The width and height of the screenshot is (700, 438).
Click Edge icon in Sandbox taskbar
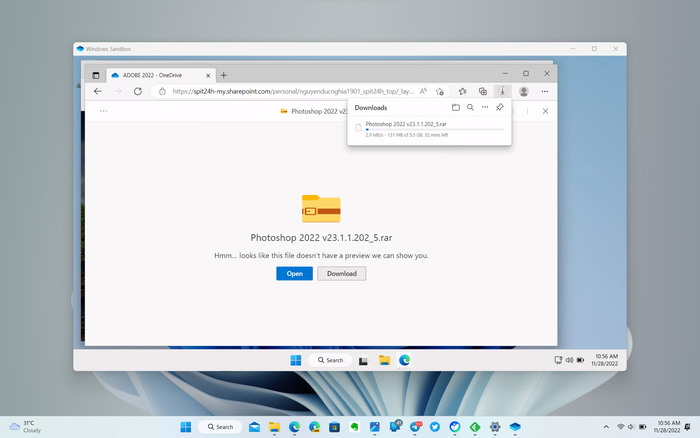pos(404,360)
